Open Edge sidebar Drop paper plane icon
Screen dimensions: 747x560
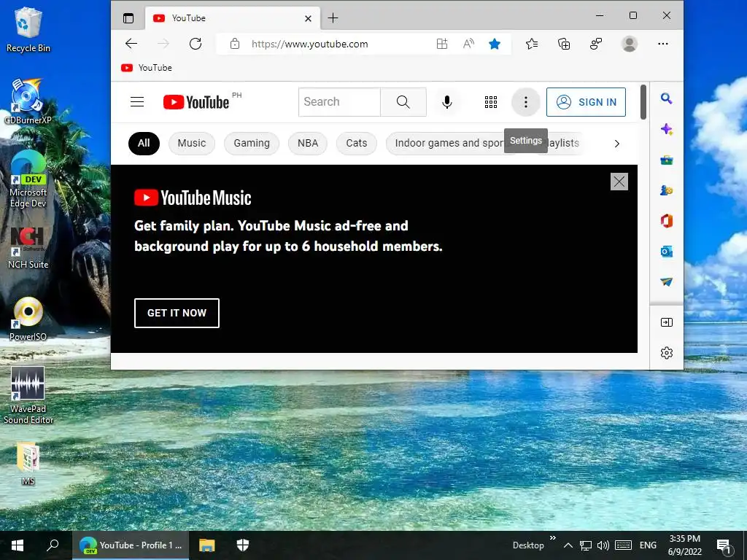click(667, 282)
